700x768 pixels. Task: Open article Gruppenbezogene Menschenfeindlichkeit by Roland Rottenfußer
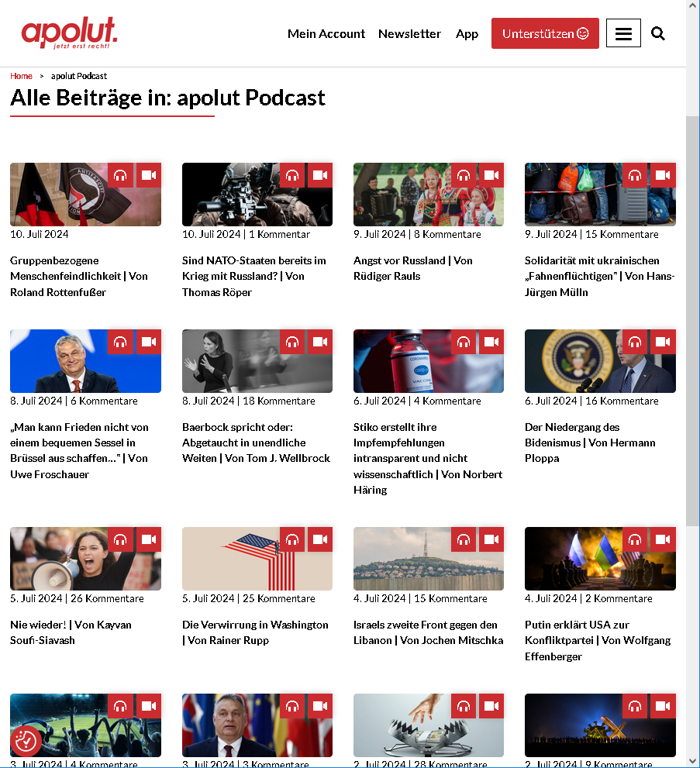79,276
